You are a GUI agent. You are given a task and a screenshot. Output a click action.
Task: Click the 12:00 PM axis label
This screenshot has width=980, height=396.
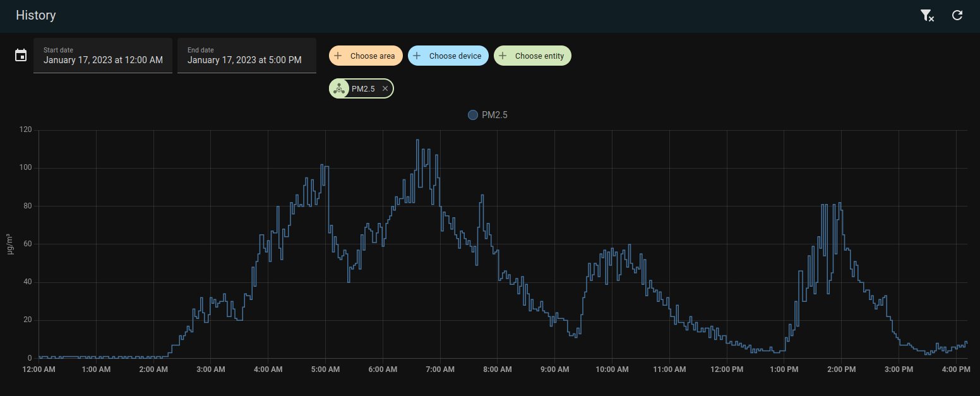[x=727, y=369]
